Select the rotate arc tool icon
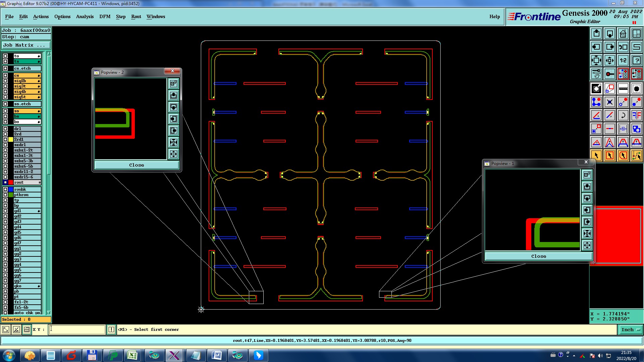644x362 pixels. pos(623,115)
